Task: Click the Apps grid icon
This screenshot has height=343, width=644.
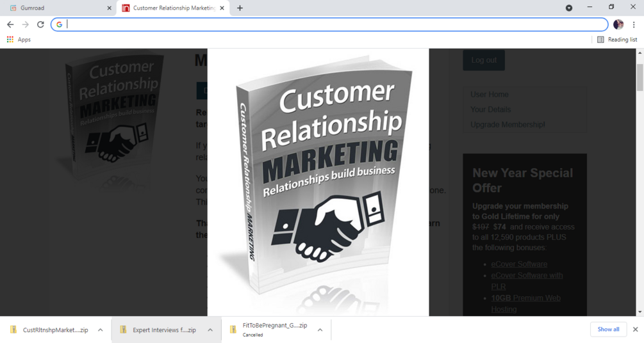Action: (x=10, y=40)
